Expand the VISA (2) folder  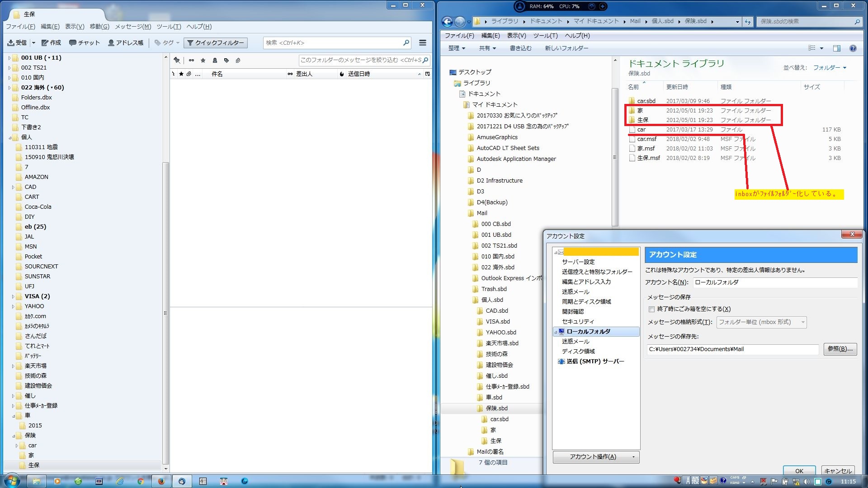click(13, 297)
